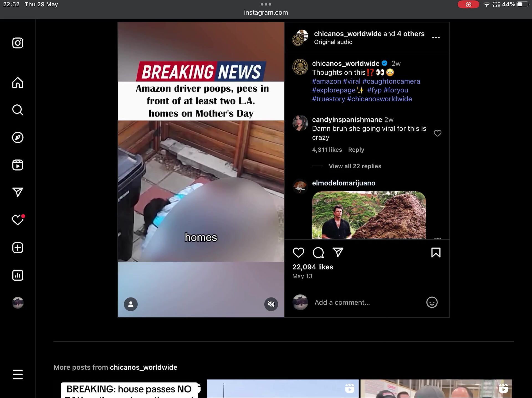This screenshot has height=398, width=532.
Task: Save the post with bookmark icon
Action: (x=436, y=252)
